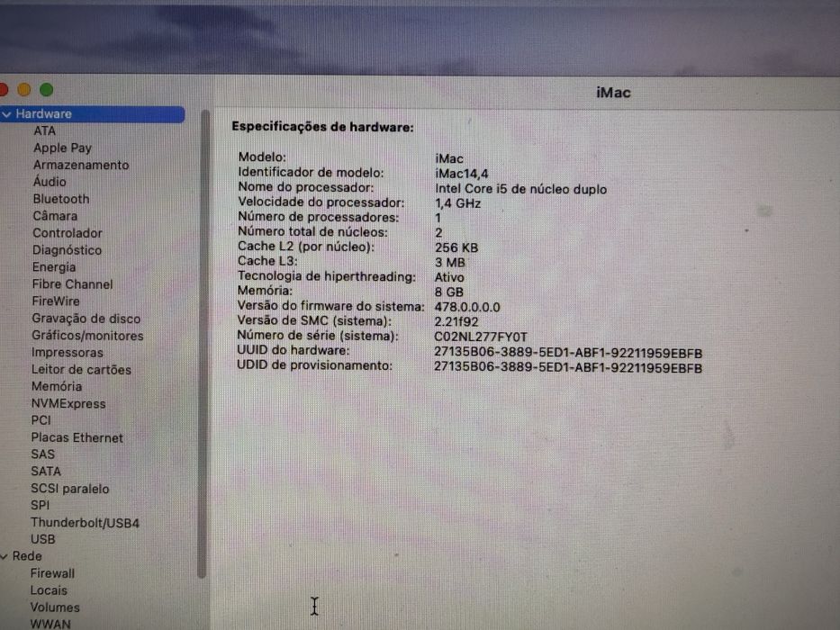The width and height of the screenshot is (840, 630).
Task: Open Volumes under Rede
Action: [55, 607]
